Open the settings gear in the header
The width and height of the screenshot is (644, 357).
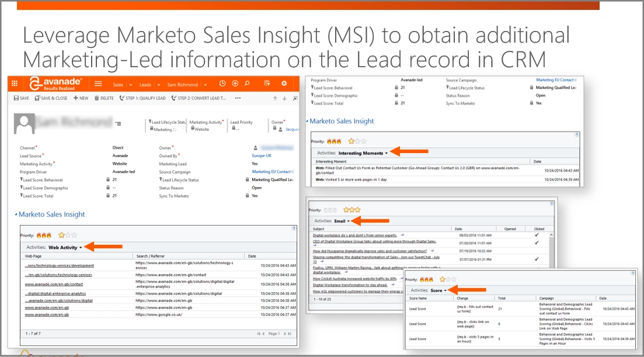[284, 84]
